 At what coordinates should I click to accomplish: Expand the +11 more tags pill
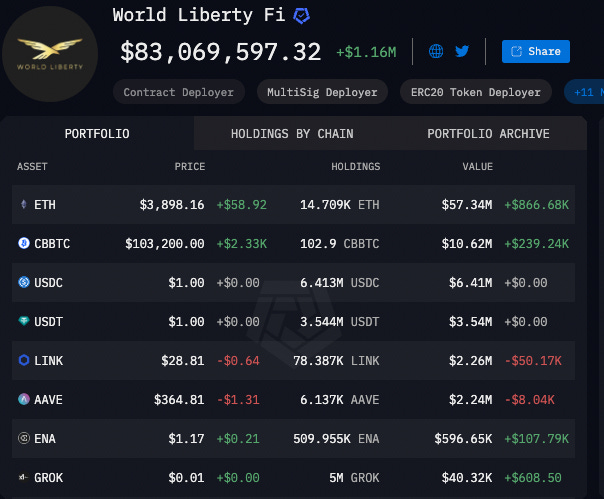(x=584, y=92)
